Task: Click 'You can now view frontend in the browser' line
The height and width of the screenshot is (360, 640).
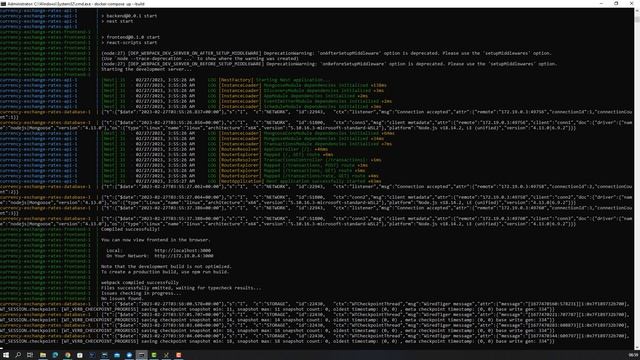Action: point(156,240)
